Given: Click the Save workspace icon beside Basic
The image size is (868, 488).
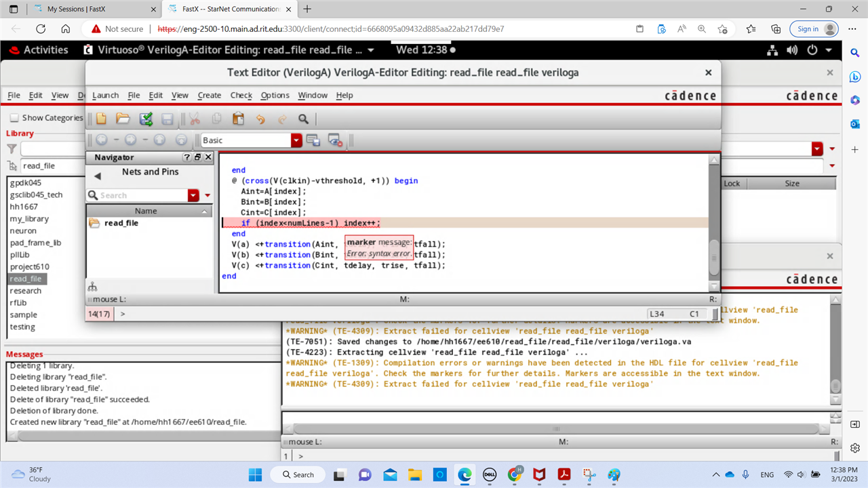Looking at the screenshot, I should (313, 140).
